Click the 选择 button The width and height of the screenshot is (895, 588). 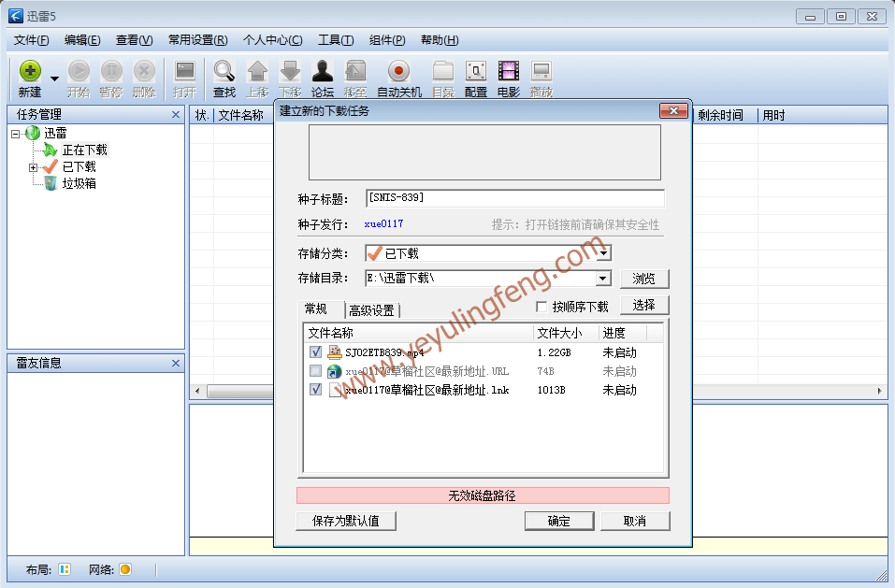(643, 305)
